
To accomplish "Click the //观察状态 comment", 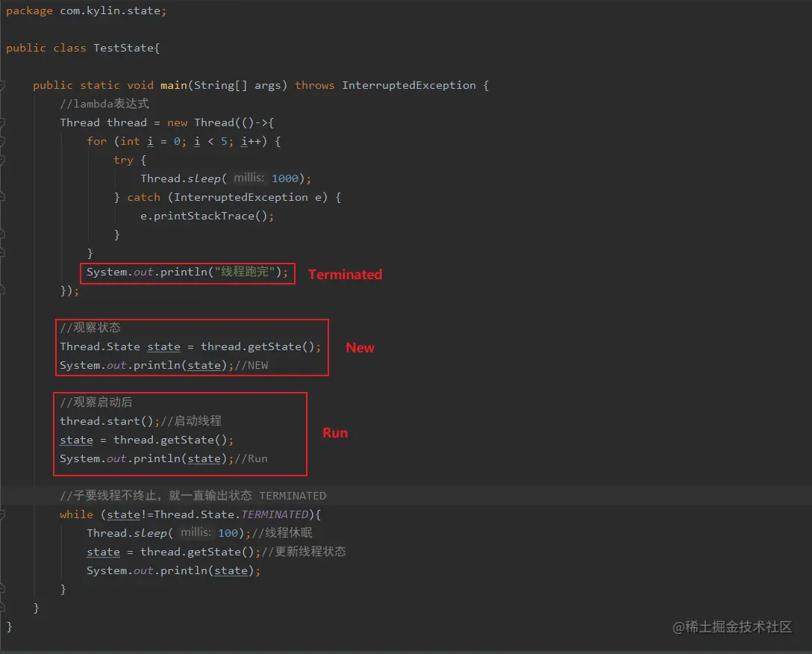I will pyautogui.click(x=90, y=328).
